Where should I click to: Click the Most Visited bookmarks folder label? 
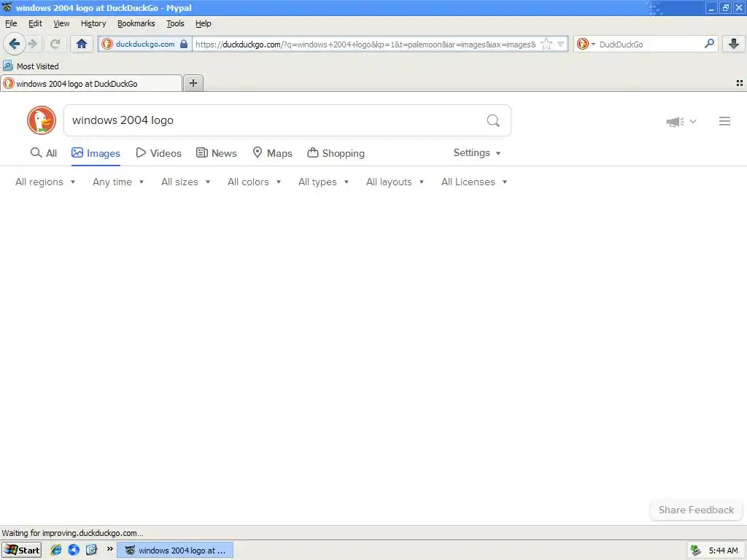point(38,66)
